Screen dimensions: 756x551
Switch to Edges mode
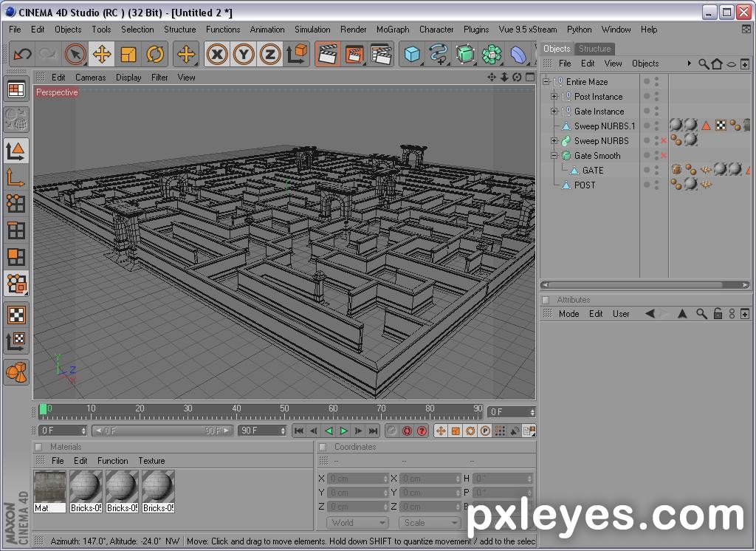[x=16, y=230]
